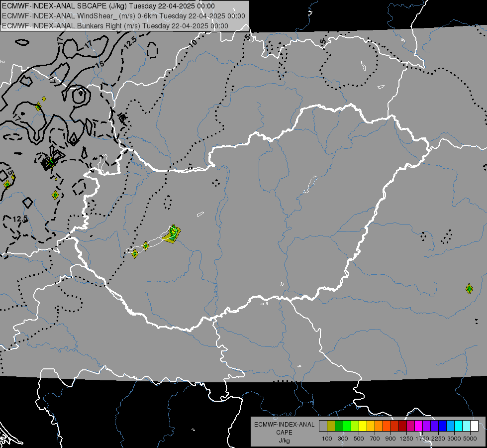Click the gray swatch in CAPE legend

(x=323, y=426)
